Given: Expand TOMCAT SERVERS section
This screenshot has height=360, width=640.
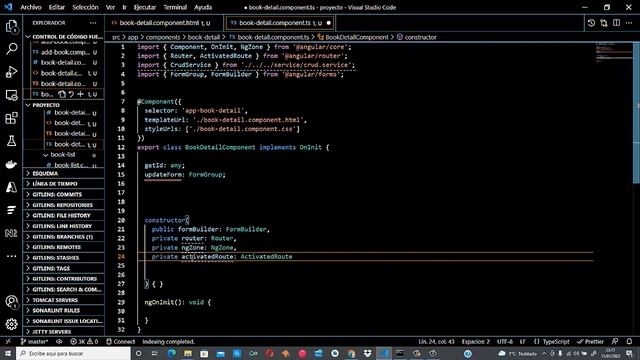Looking at the screenshot, I should coord(63,300).
